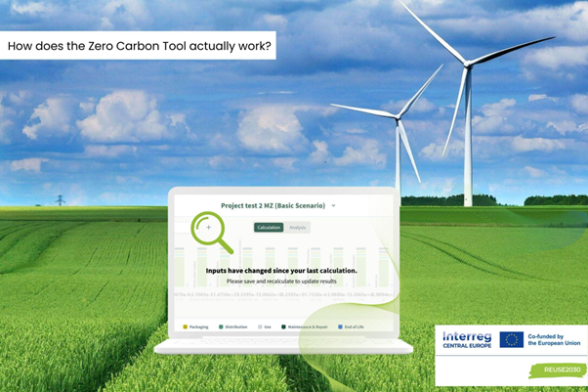Click the 'How does the Zero Carbon Tool' heading
This screenshot has width=588, height=392.
click(x=137, y=45)
